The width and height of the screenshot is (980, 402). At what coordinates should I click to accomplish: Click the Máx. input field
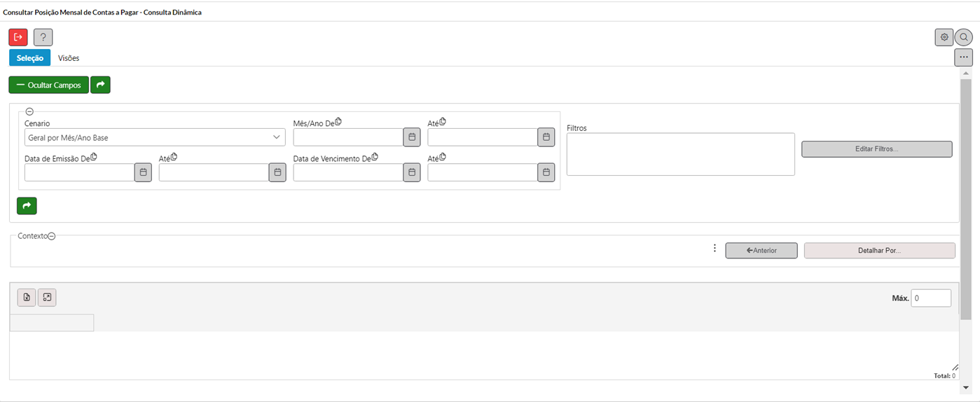click(931, 298)
